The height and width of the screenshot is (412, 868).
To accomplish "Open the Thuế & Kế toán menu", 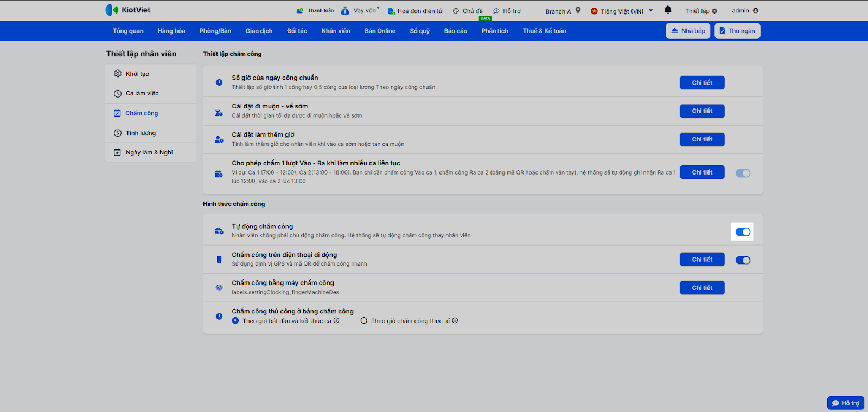I will pos(545,31).
